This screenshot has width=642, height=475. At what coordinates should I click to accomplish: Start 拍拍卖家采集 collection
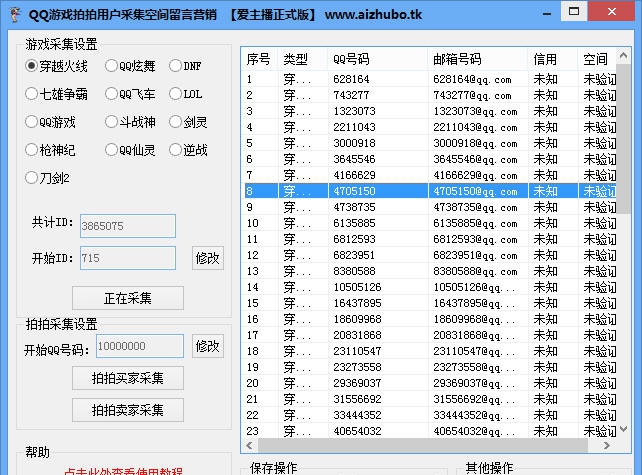pos(128,410)
